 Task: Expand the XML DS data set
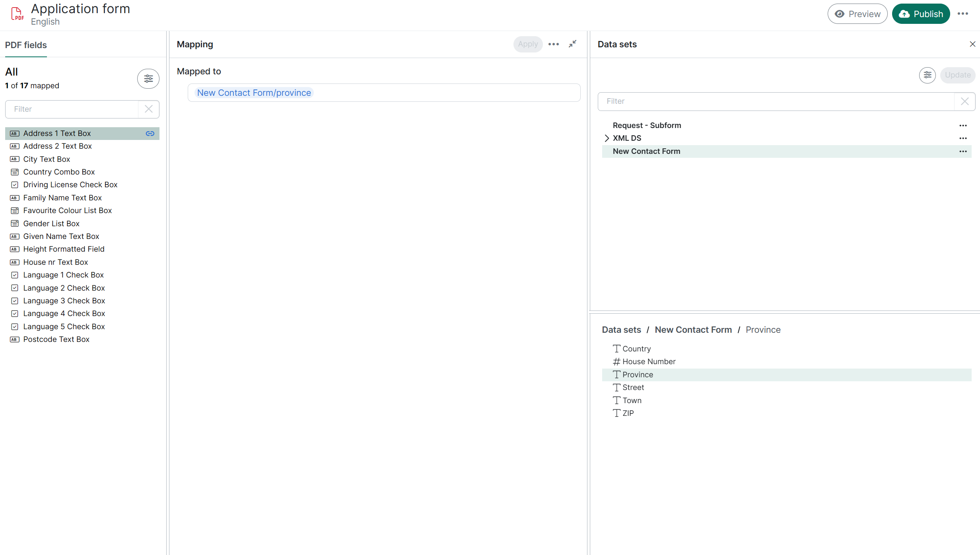coord(607,138)
